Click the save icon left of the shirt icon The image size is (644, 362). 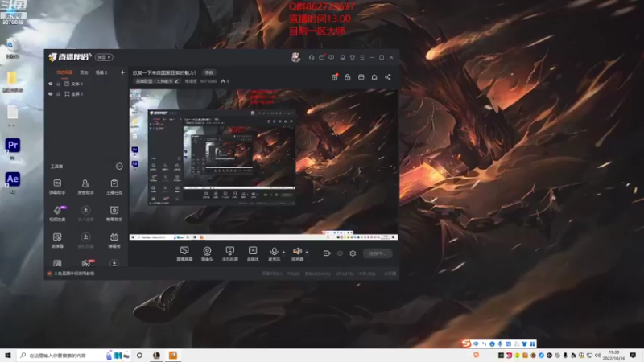point(343,57)
